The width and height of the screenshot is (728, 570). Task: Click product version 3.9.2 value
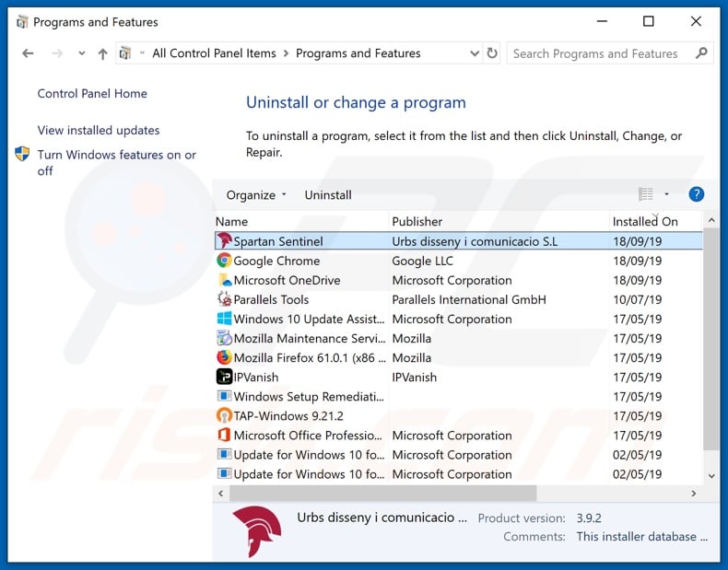pyautogui.click(x=589, y=518)
